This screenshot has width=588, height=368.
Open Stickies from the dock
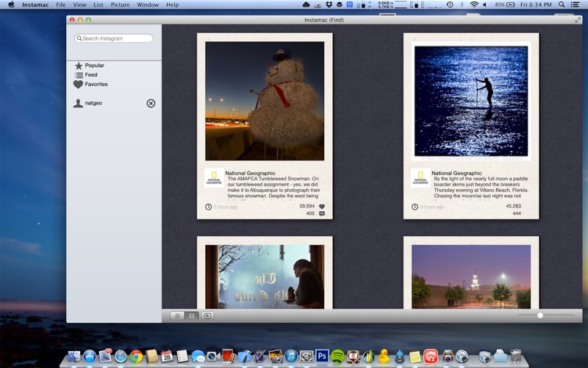(x=415, y=356)
